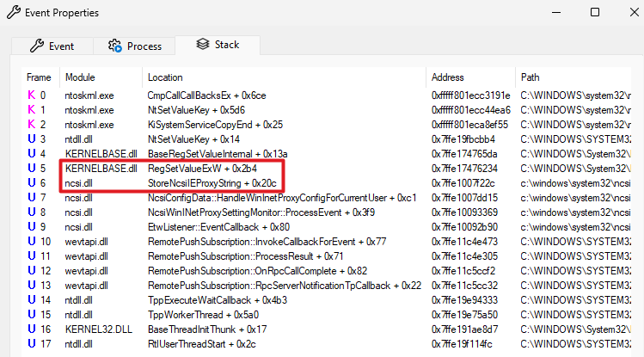Click the user-mode U icon for frame 3
The image size is (644, 357).
click(32, 139)
